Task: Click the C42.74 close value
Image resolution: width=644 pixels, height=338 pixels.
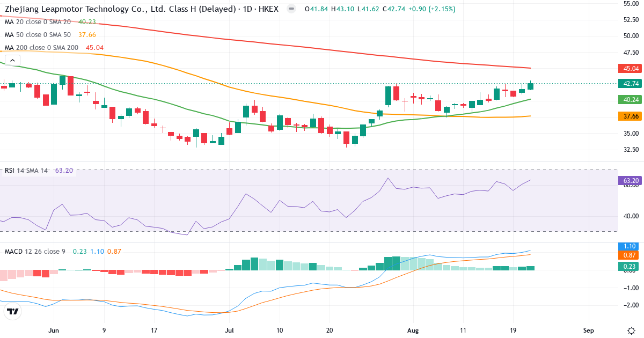Action: 393,9
